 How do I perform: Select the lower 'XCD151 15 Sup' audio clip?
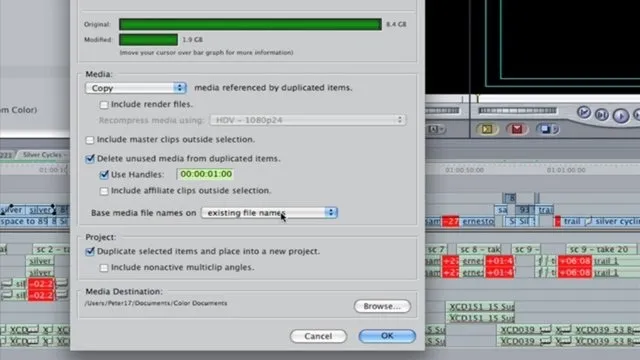pos(480,317)
